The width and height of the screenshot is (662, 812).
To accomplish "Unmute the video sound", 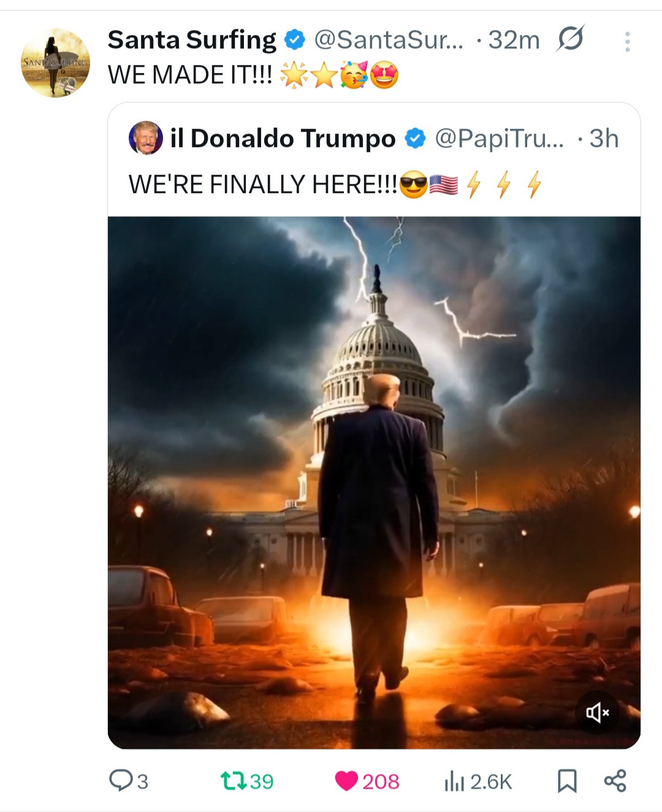I will point(597,712).
